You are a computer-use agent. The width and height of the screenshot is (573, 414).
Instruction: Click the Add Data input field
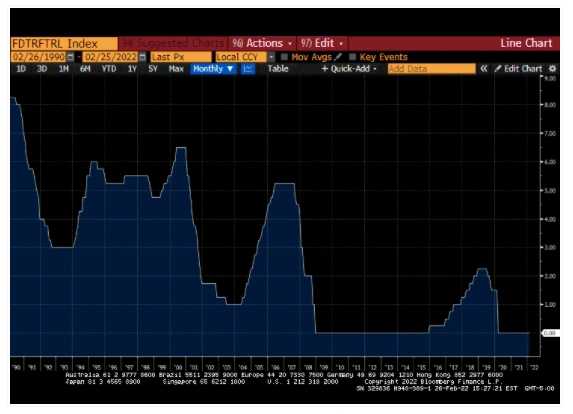pyautogui.click(x=432, y=69)
